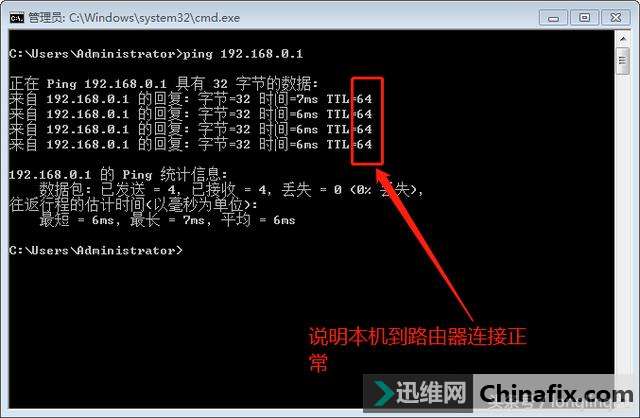Click the title bar text C:\Windows\system32\cmd.exe
Screen dimensions: 640x418
coord(154,18)
